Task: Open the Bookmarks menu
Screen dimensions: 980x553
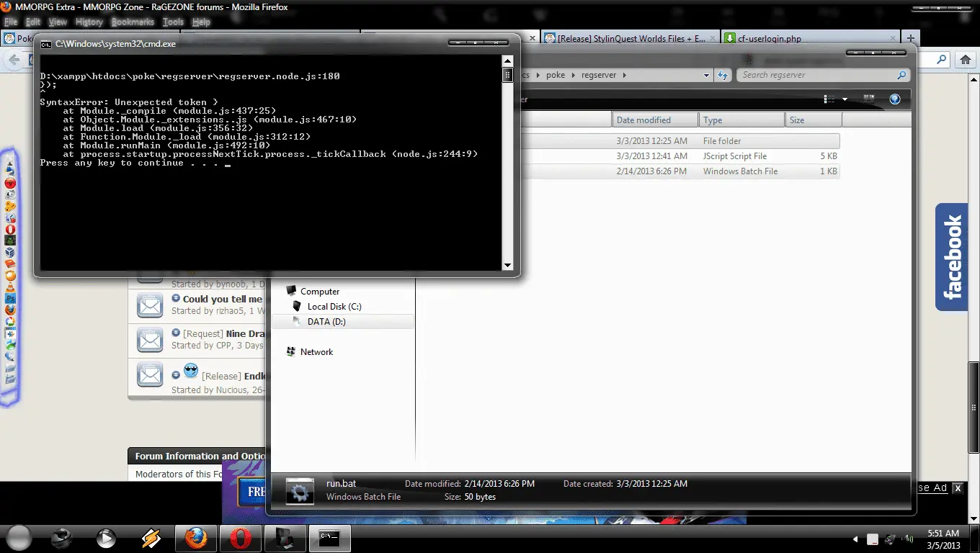Action: [x=133, y=22]
